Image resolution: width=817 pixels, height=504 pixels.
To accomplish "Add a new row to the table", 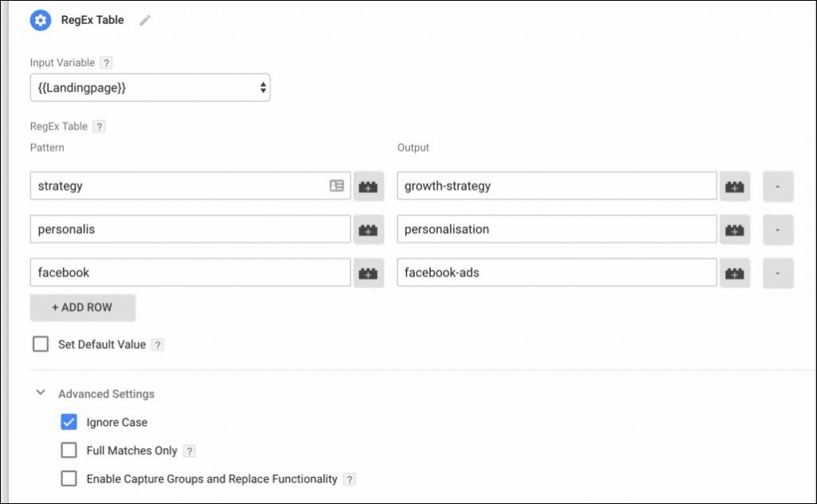I will click(x=82, y=307).
